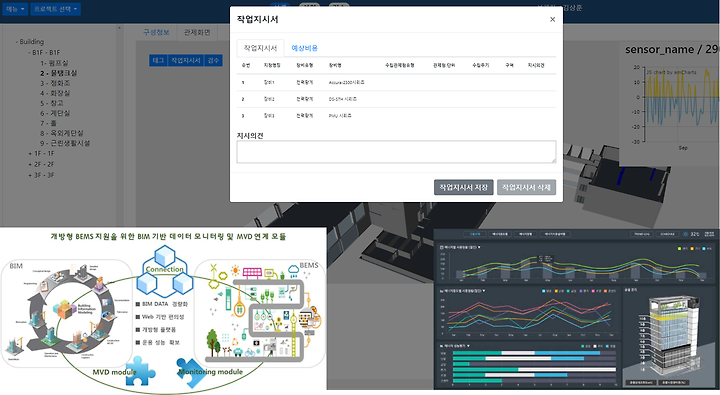Click the blue 태그 button
The height and width of the screenshot is (395, 720).
point(158,60)
